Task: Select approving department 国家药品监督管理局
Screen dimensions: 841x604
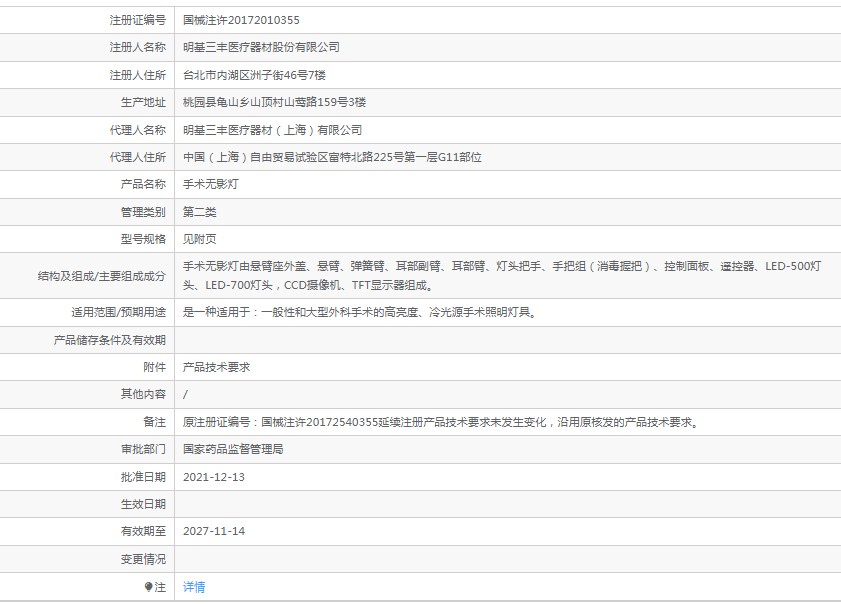Action: [x=233, y=449]
